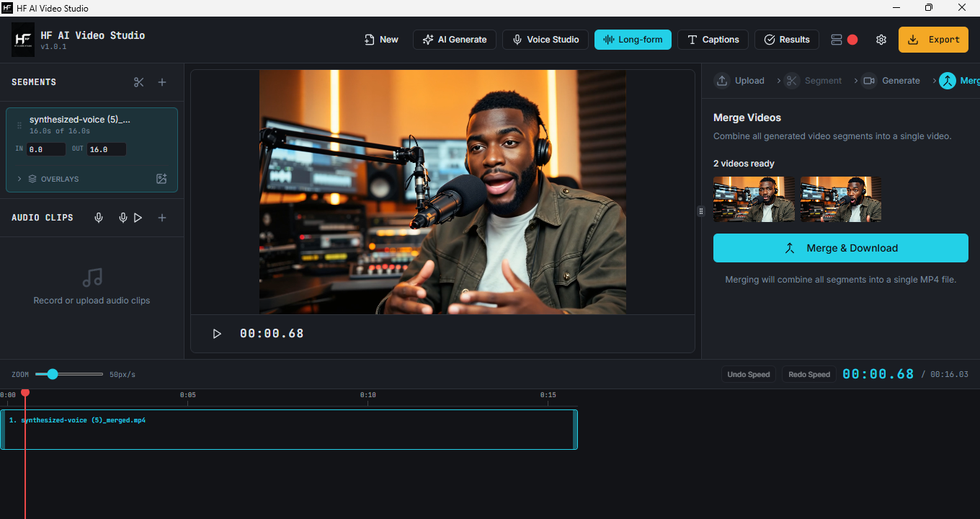Click the Redo Speed button

pos(809,374)
